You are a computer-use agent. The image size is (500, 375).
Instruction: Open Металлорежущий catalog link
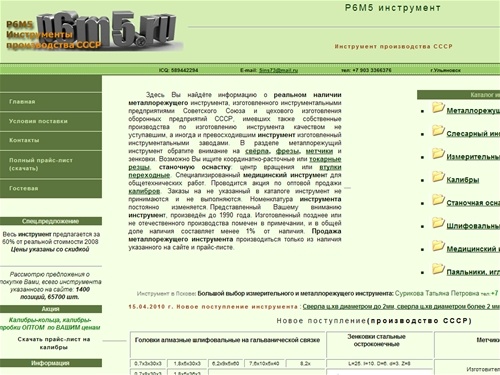pos(473,111)
